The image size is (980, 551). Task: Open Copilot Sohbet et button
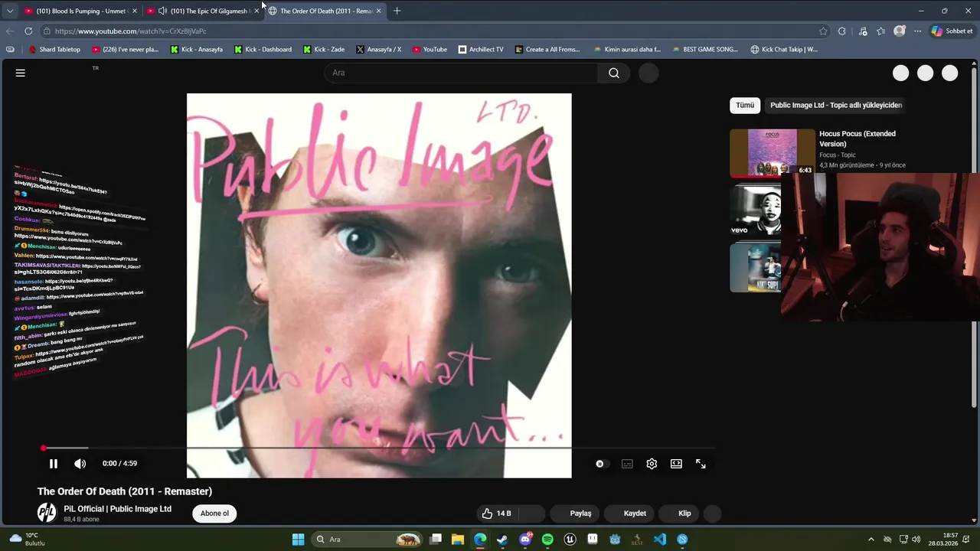[952, 31]
